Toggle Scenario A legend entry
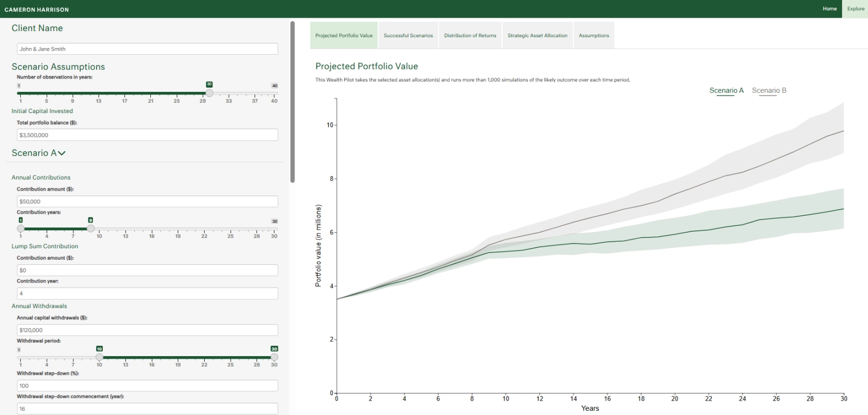 [726, 91]
